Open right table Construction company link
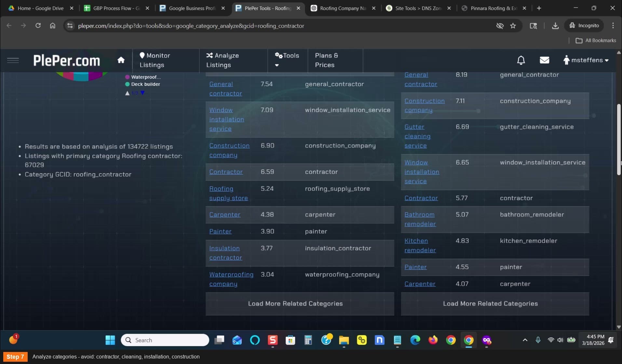The width and height of the screenshot is (622, 364). pos(424,106)
